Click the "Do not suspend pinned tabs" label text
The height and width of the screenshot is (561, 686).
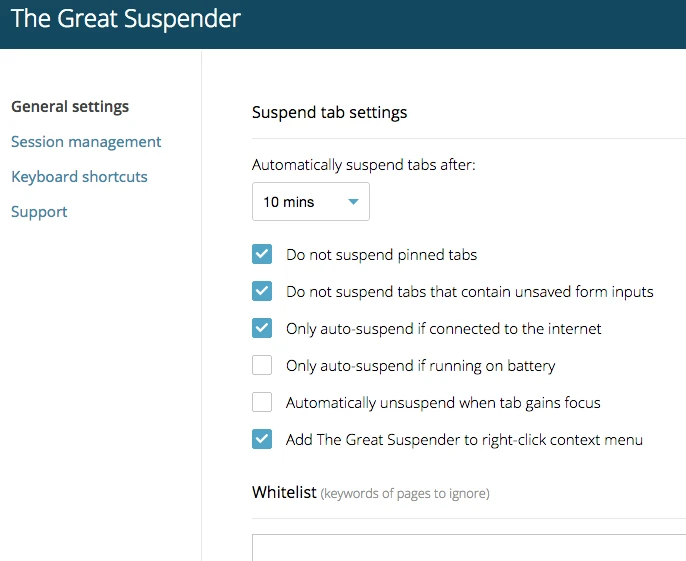tap(381, 255)
